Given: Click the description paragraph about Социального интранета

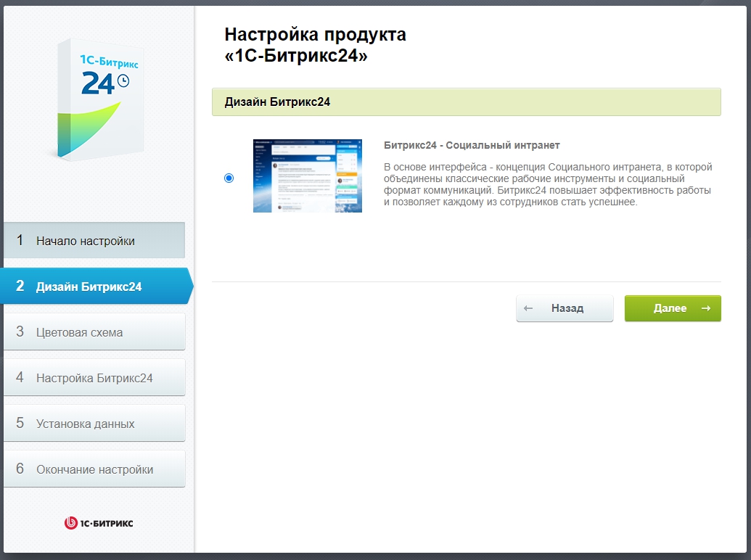Looking at the screenshot, I should [x=547, y=184].
